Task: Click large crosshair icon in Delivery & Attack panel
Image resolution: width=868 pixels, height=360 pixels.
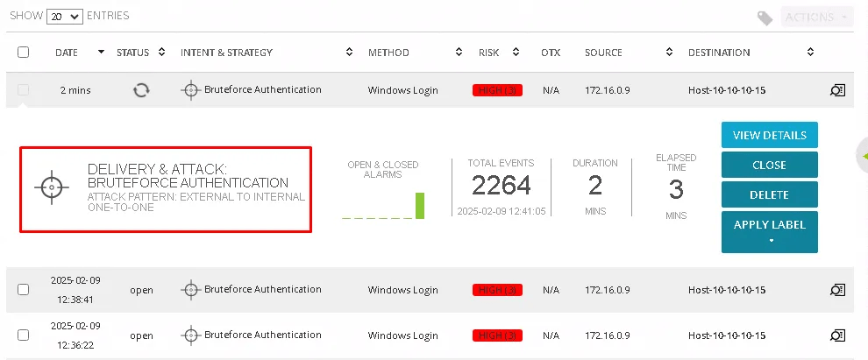Action: tap(52, 187)
